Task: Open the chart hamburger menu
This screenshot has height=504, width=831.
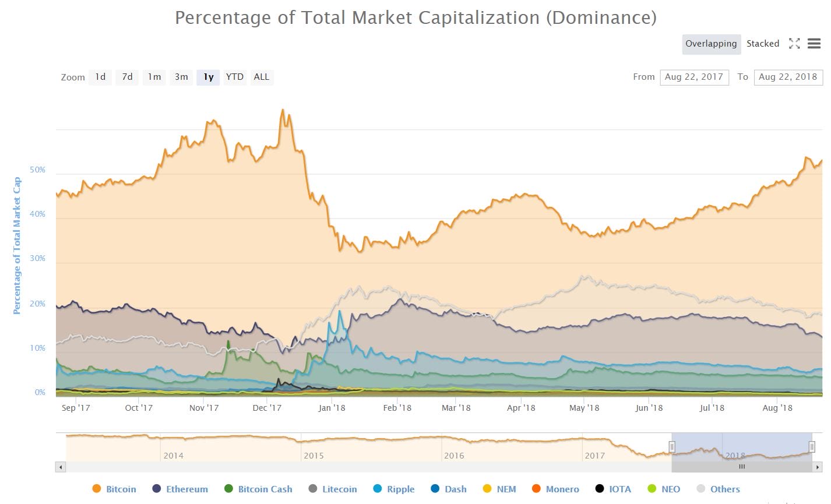Action: click(814, 44)
